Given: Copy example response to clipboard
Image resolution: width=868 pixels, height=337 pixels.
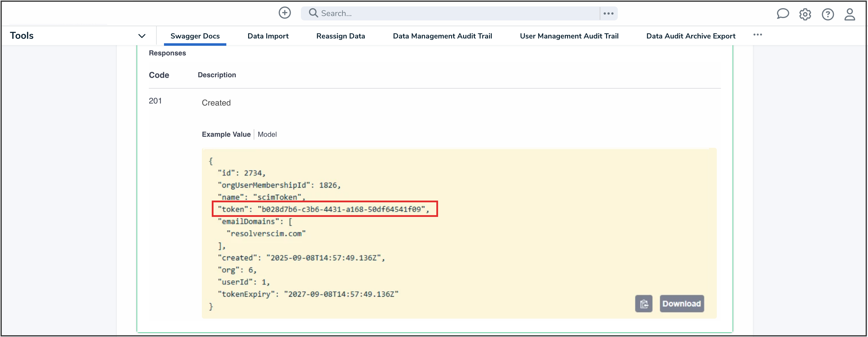Looking at the screenshot, I should click(643, 303).
